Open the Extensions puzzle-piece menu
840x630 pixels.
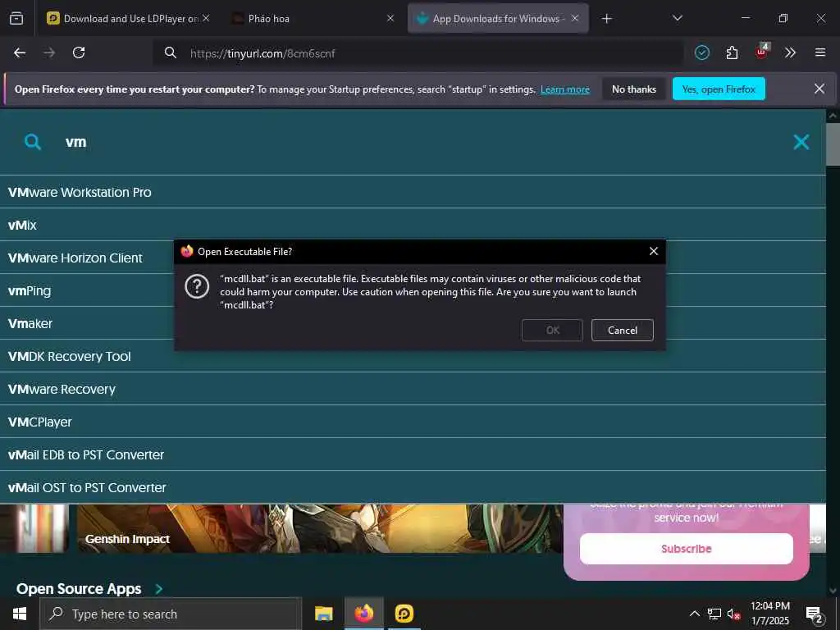[x=732, y=52]
